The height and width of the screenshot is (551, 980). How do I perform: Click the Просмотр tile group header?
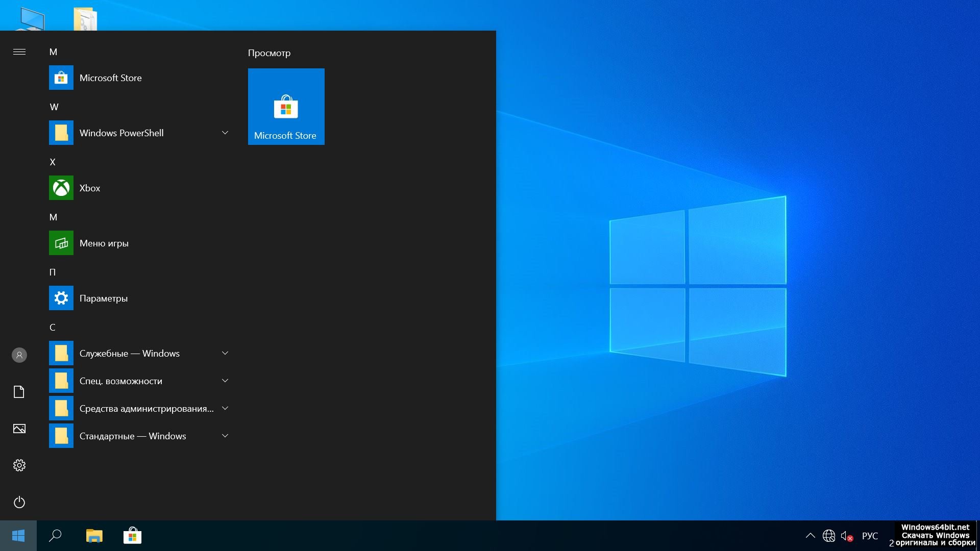click(269, 53)
